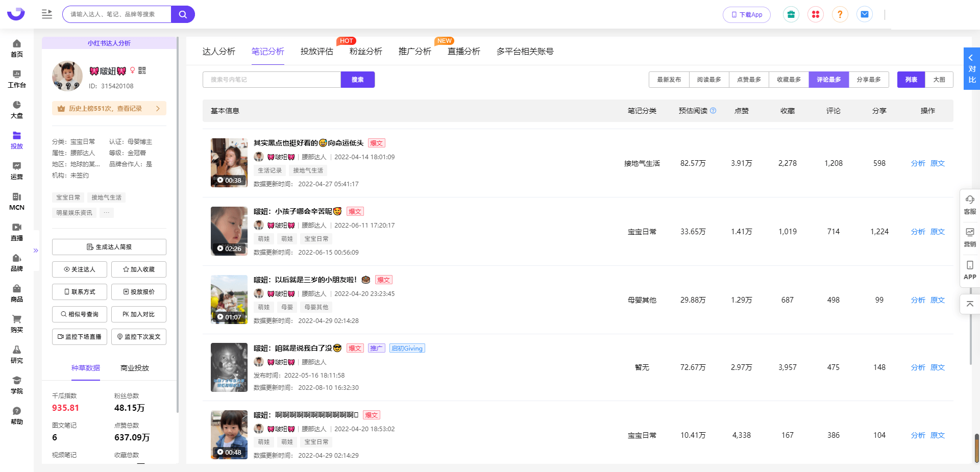Open 研究 in left sidebar
This screenshot has height=472, width=980.
(x=17, y=355)
